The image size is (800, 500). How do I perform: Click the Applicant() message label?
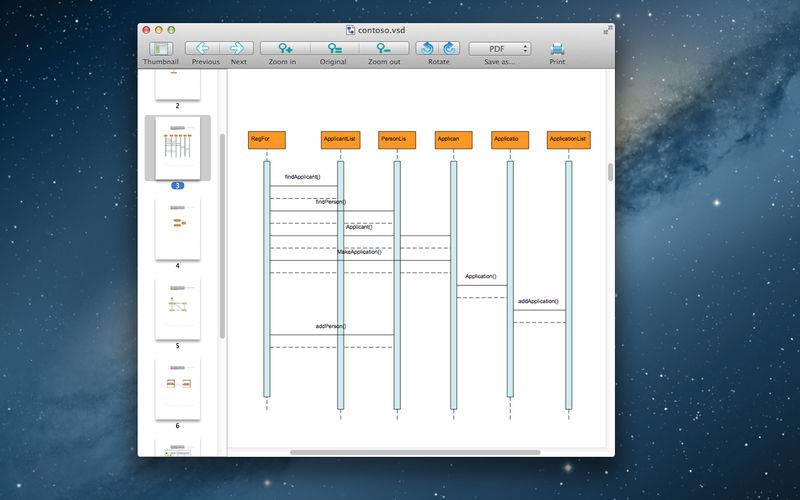359,227
